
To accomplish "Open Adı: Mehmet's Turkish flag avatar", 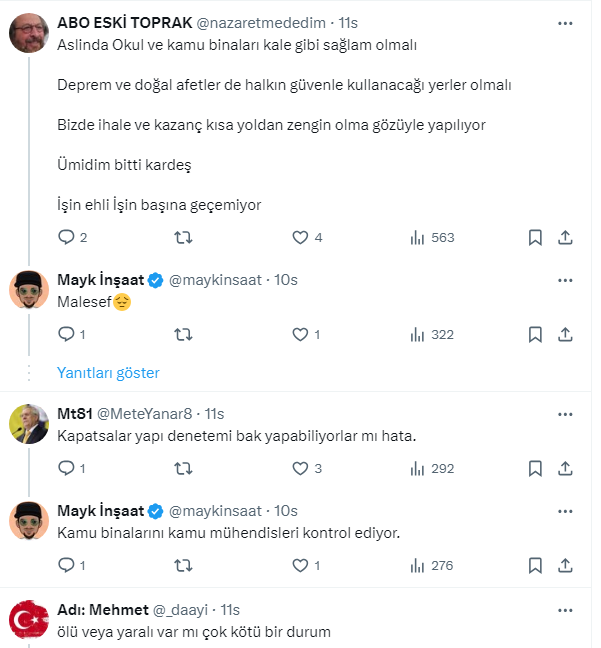I will [31, 621].
